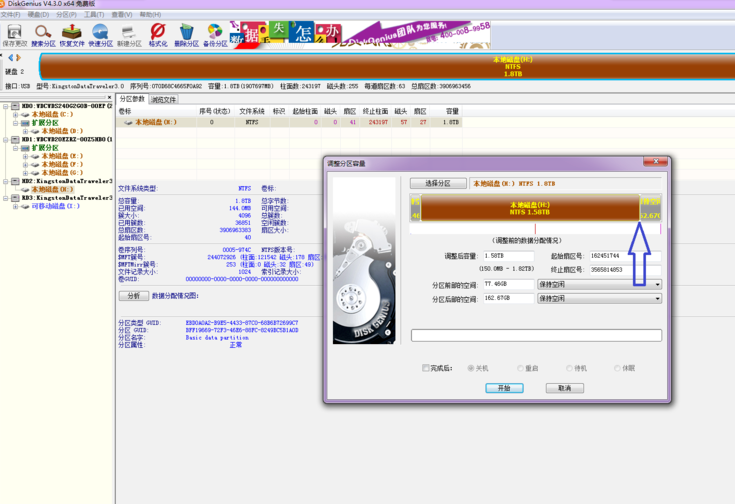Viewport: 735px width, 504px height.
Task: Expand the 本地磁盘(C:) tree node
Action: click(15, 114)
